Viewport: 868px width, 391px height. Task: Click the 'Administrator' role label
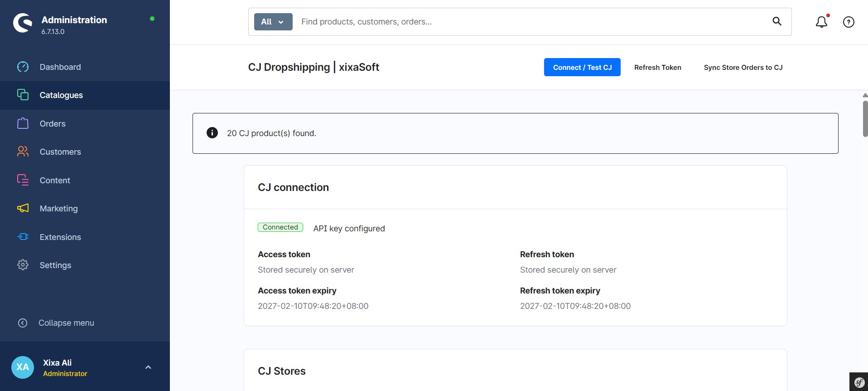point(65,374)
